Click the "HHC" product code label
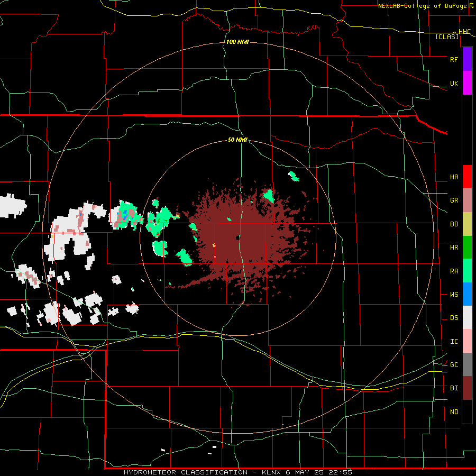 [464, 31]
